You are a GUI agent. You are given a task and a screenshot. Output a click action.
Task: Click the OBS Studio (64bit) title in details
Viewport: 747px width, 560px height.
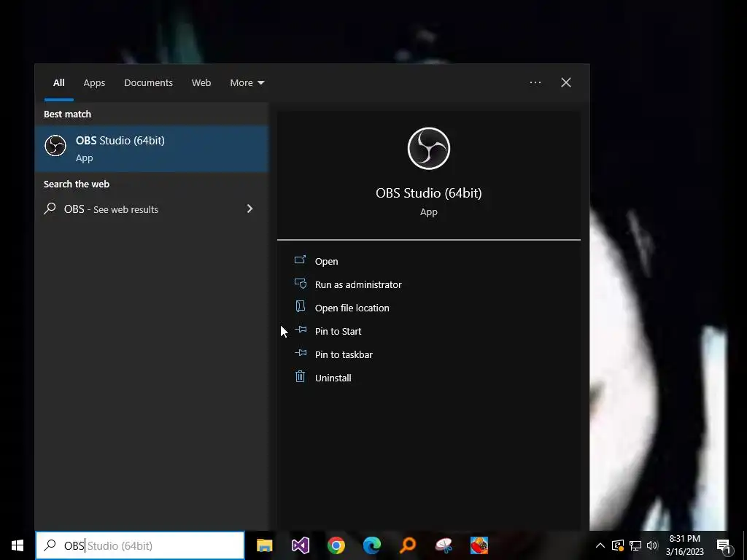point(429,192)
